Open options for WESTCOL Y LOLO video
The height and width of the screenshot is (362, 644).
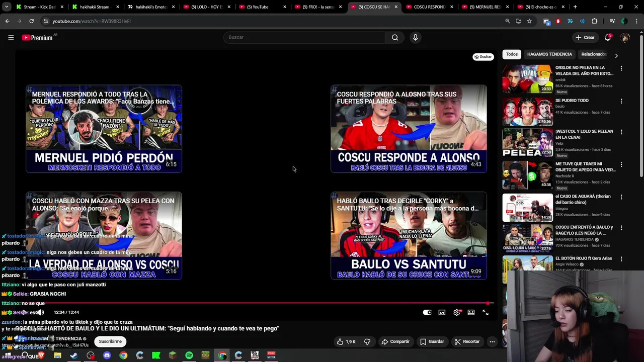coord(621,132)
